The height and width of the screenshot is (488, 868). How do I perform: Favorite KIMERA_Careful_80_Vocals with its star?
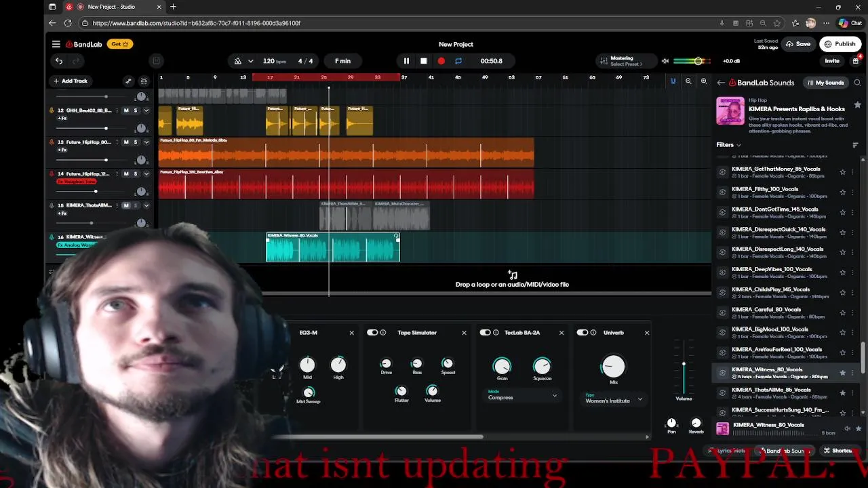843,312
